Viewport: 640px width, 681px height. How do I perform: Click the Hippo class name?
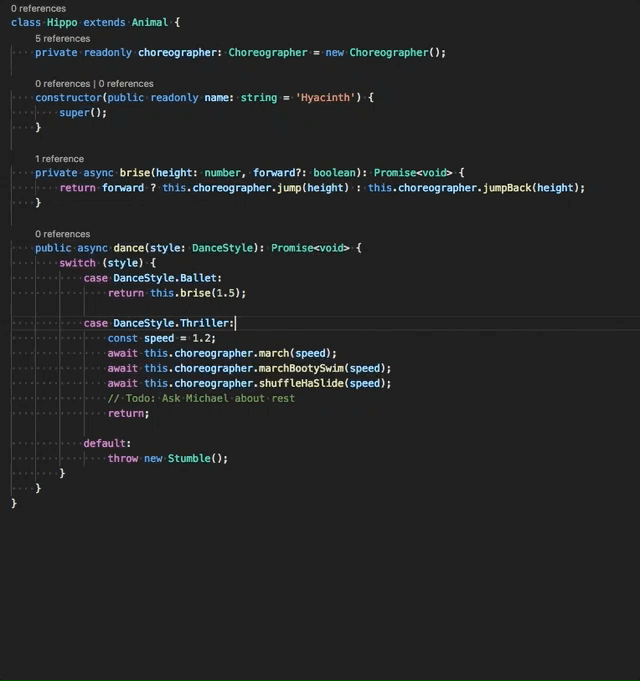tap(62, 22)
